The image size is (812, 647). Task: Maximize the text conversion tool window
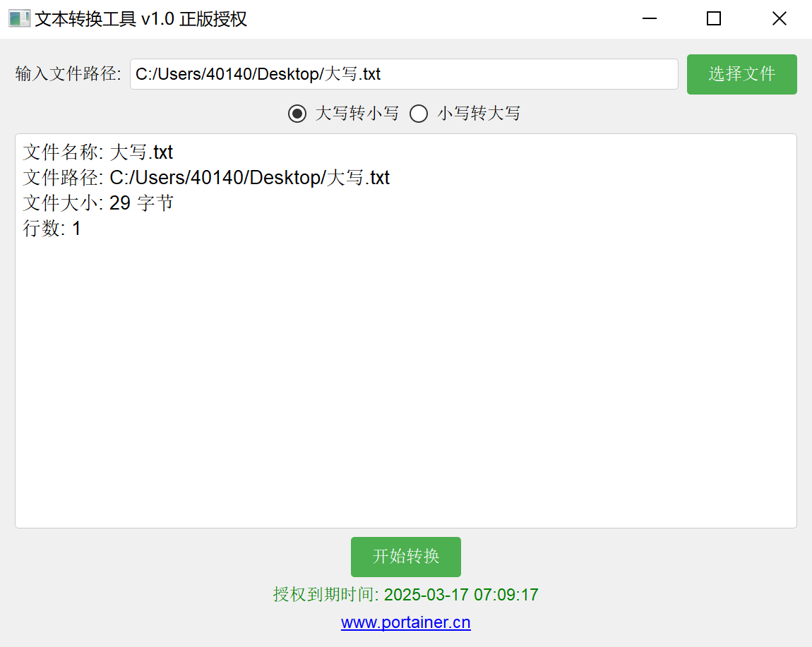click(x=714, y=18)
